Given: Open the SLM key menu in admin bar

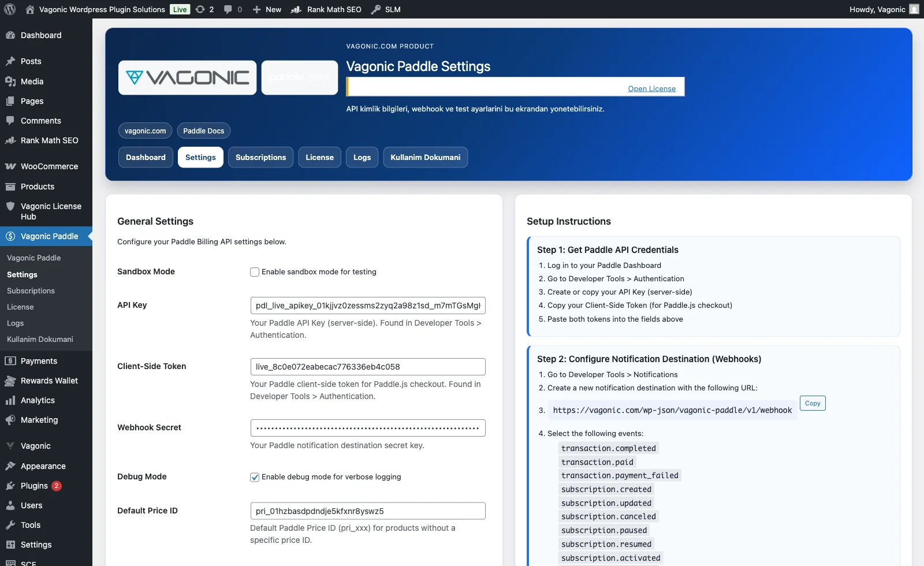Looking at the screenshot, I should pyautogui.click(x=386, y=9).
